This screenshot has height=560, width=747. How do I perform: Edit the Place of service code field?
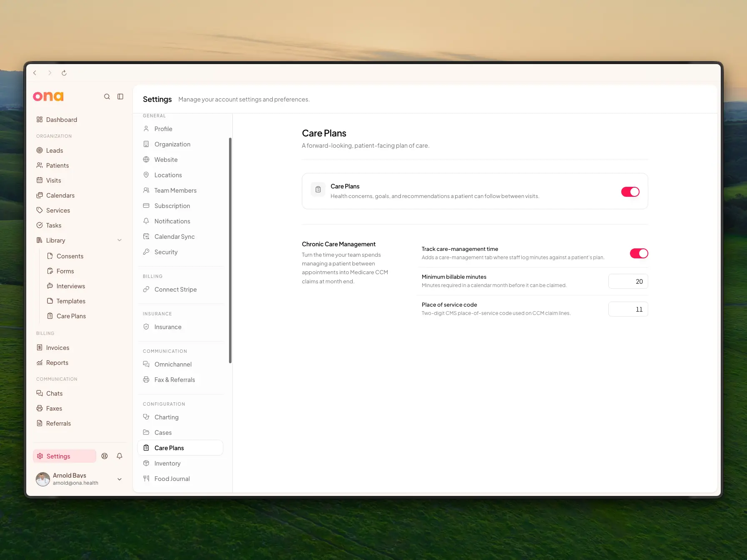[x=628, y=309]
